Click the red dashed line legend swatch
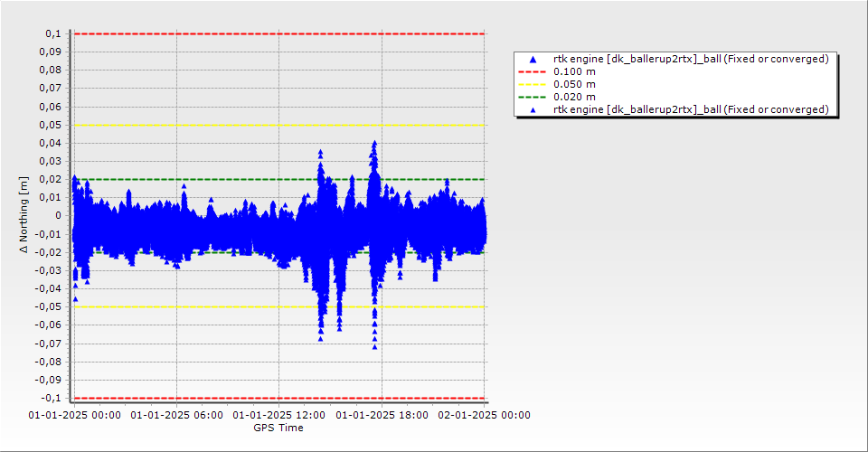The width and height of the screenshot is (868, 452). point(532,72)
